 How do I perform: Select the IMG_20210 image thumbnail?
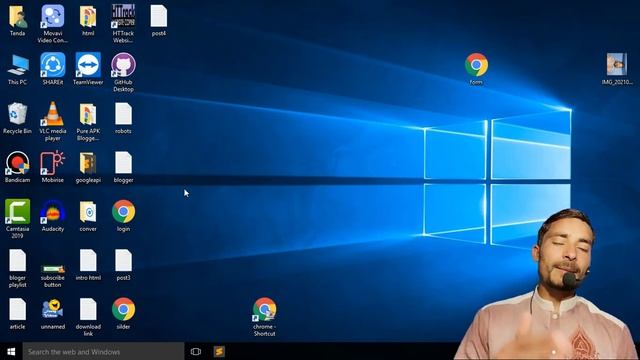tap(617, 64)
